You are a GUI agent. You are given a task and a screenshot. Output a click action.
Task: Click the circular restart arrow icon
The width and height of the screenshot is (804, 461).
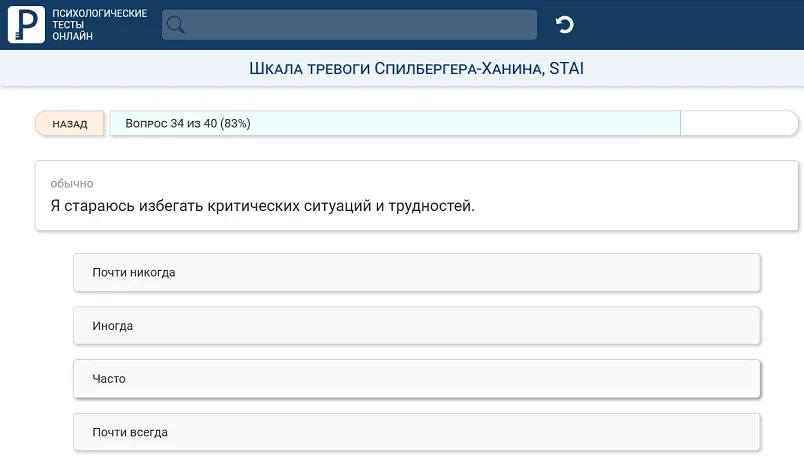(x=565, y=25)
